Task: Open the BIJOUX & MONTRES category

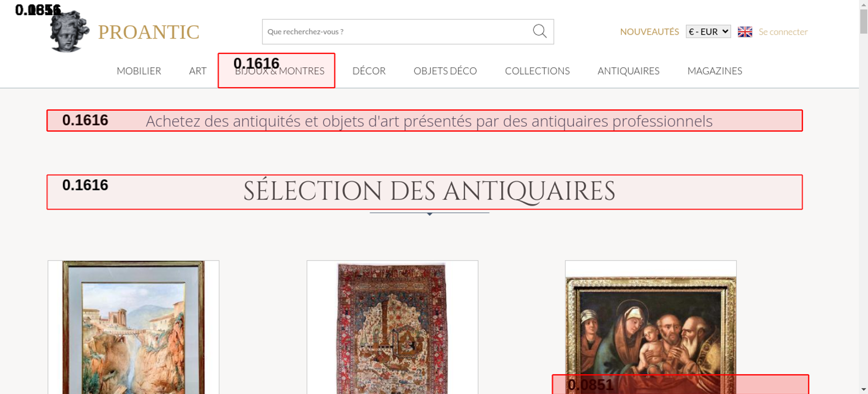Action: tap(279, 71)
